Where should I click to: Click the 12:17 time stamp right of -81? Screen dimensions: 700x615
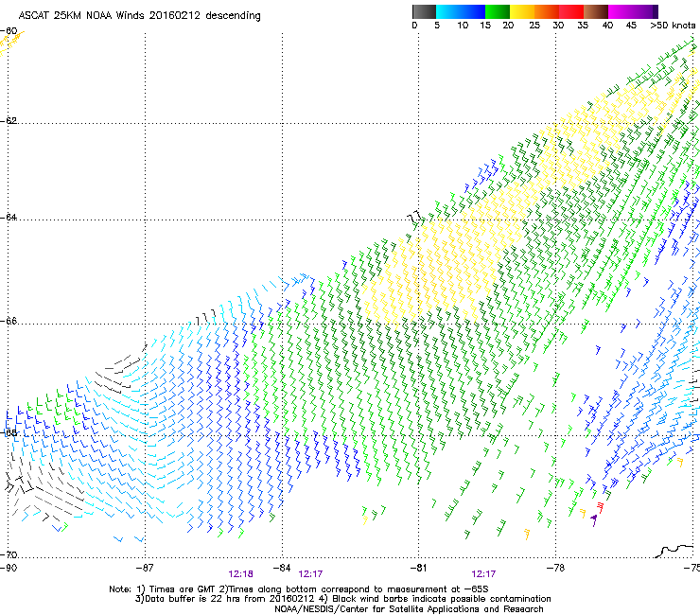483,574
